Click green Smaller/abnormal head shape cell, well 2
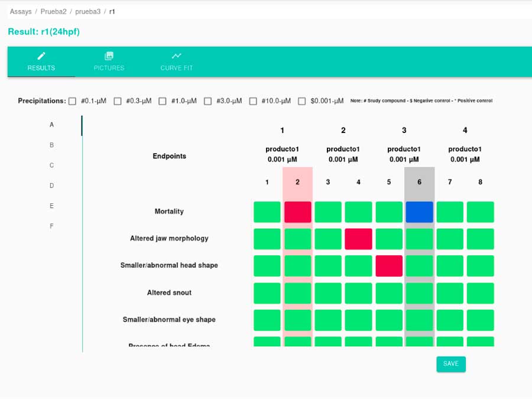The height and width of the screenshot is (399, 532). coord(297,266)
